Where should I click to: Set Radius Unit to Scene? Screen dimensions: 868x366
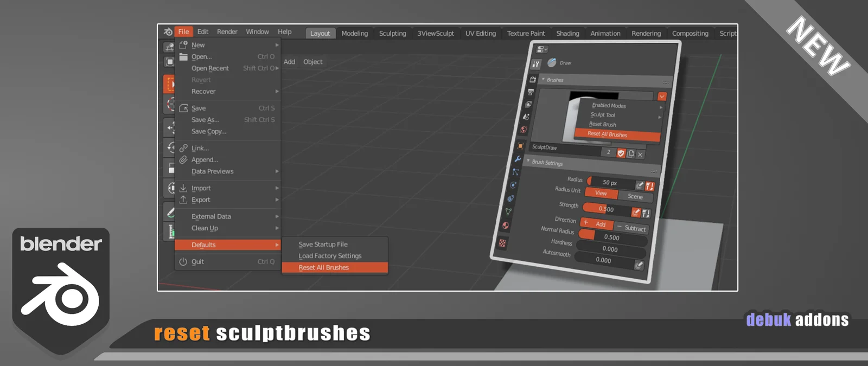pos(635,196)
